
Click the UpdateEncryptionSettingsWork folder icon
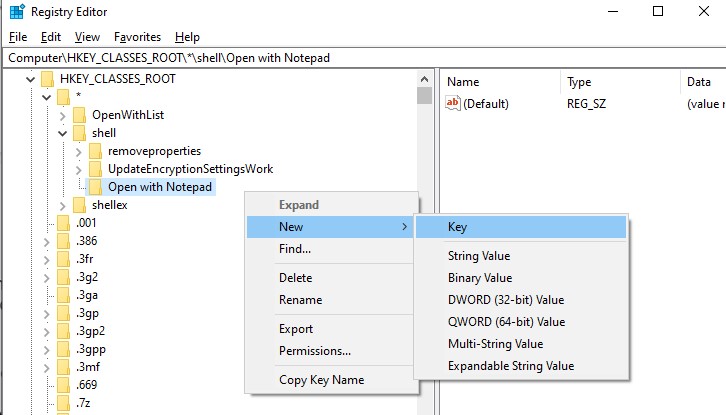coord(96,169)
